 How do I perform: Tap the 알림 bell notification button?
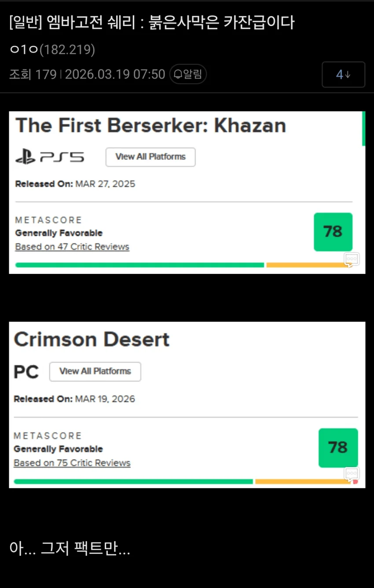coord(188,74)
